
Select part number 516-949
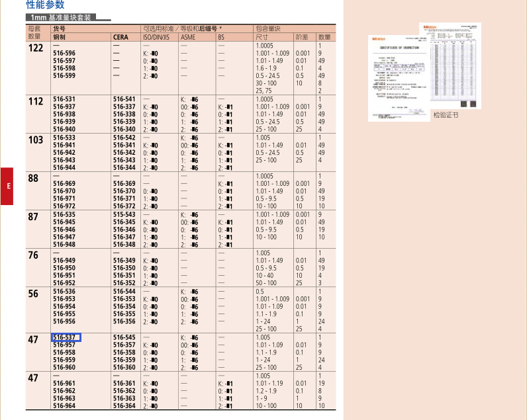point(64,261)
